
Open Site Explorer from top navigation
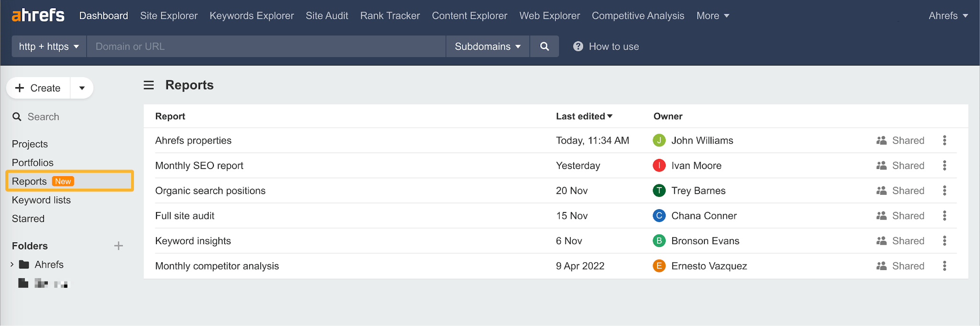pyautogui.click(x=168, y=16)
